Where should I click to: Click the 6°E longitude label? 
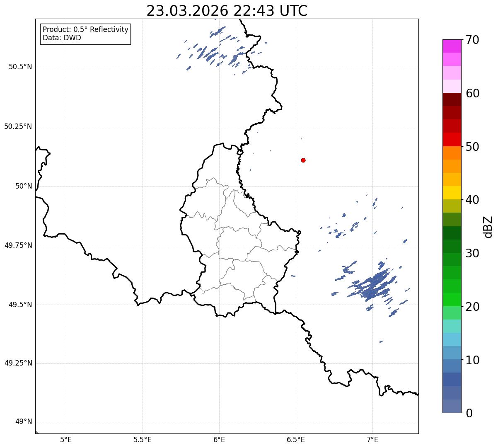coord(219,439)
